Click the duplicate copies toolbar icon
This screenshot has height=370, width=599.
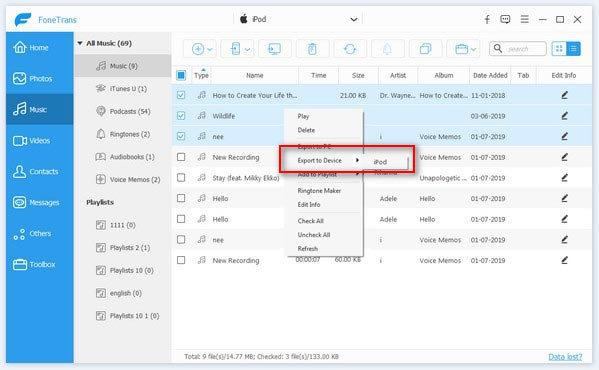point(425,49)
